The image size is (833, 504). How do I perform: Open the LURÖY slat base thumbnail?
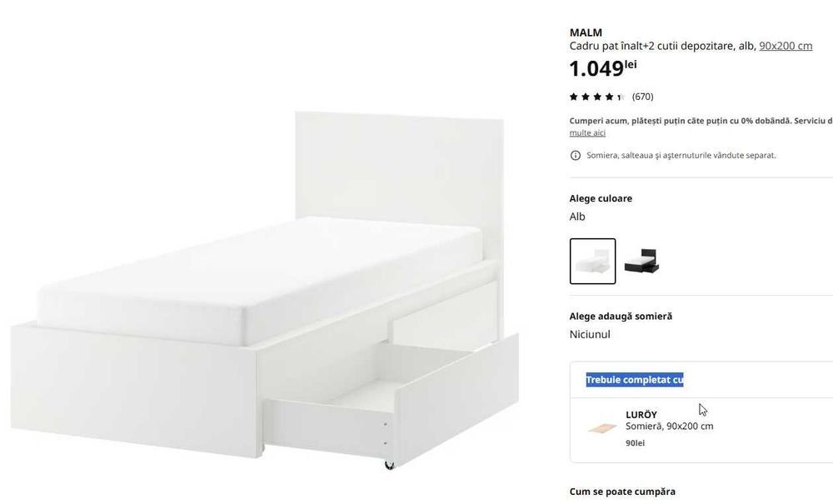[x=602, y=428]
